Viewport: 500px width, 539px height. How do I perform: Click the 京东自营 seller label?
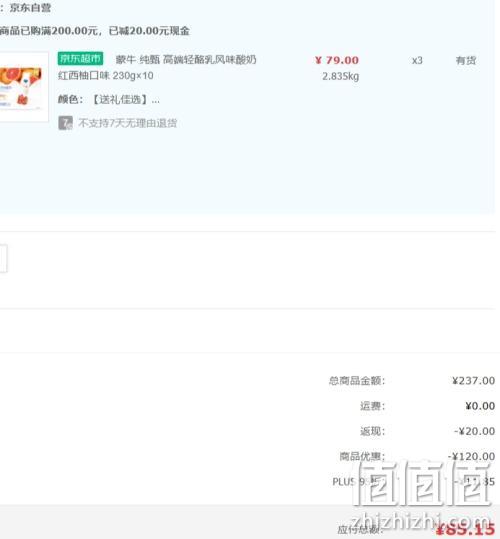(x=30, y=8)
